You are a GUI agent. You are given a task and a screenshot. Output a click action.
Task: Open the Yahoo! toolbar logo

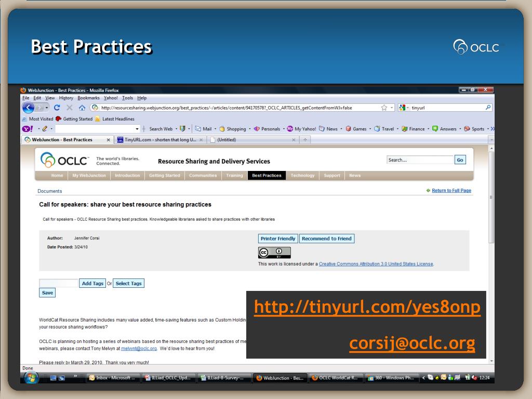[x=28, y=129]
